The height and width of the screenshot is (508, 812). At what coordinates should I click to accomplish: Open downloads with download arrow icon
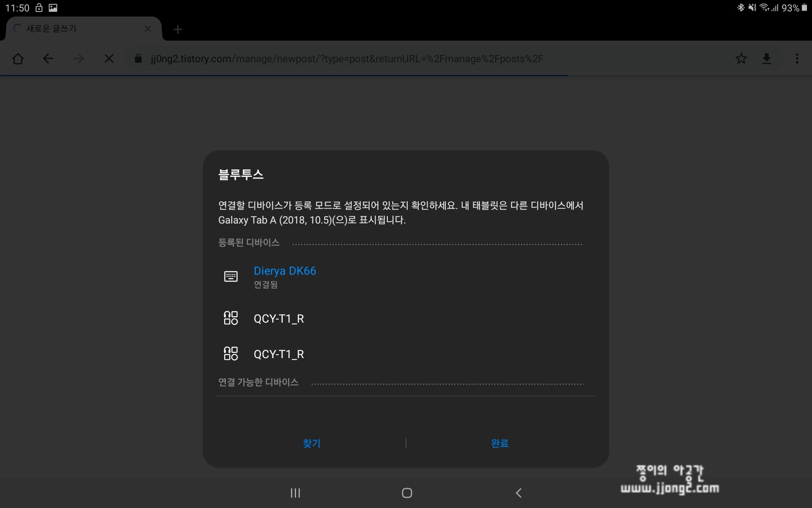tap(767, 58)
